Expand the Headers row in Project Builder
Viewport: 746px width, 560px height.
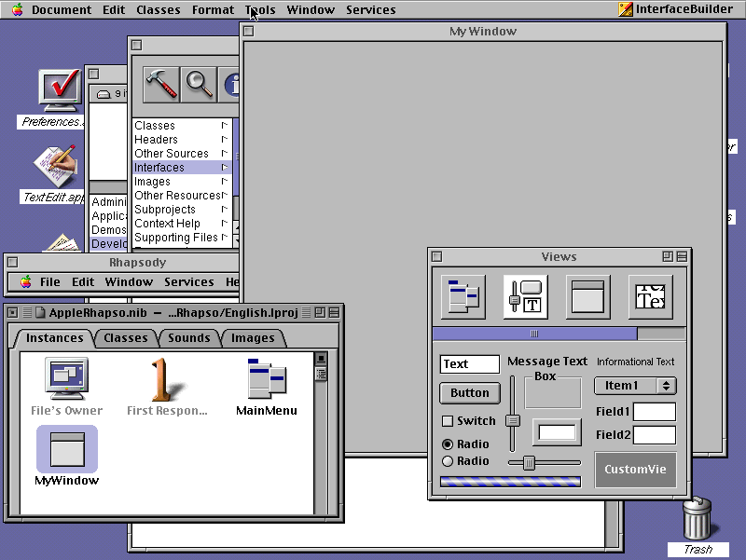(x=224, y=139)
